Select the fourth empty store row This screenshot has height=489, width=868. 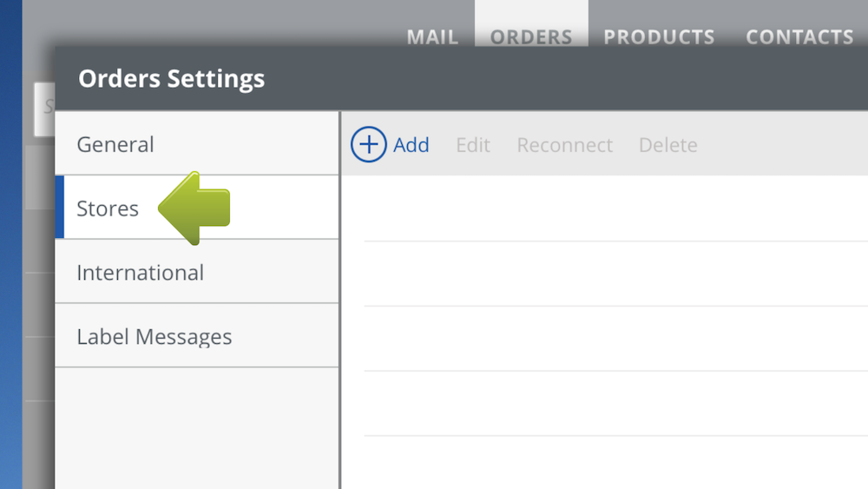608,403
